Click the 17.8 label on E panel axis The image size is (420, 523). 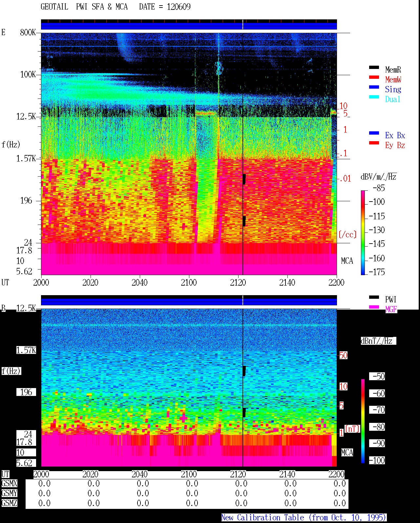click(x=24, y=250)
